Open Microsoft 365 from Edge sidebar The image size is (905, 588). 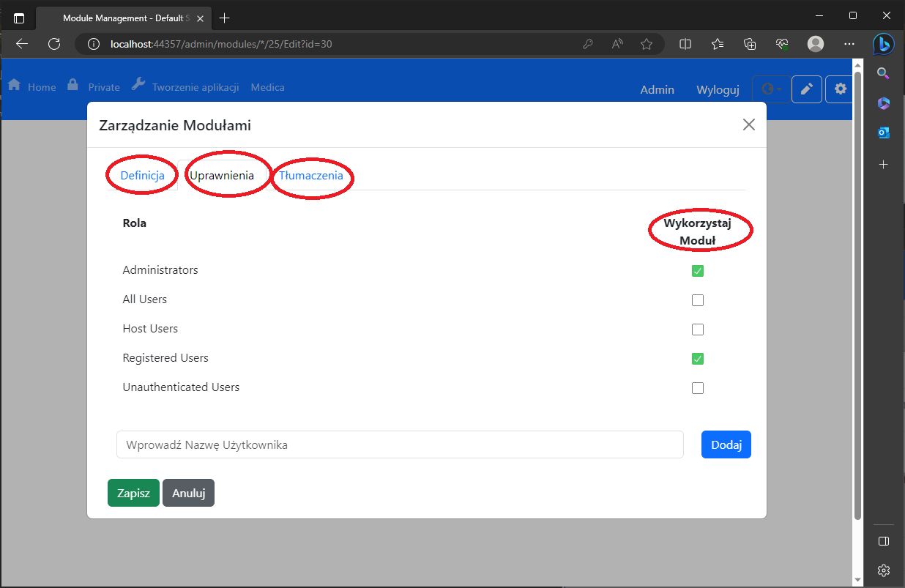pos(883,103)
